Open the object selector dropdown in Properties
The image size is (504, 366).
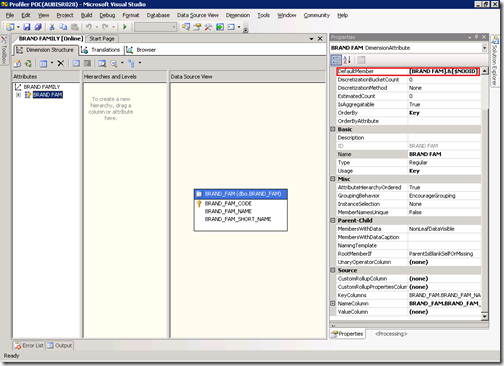484,48
